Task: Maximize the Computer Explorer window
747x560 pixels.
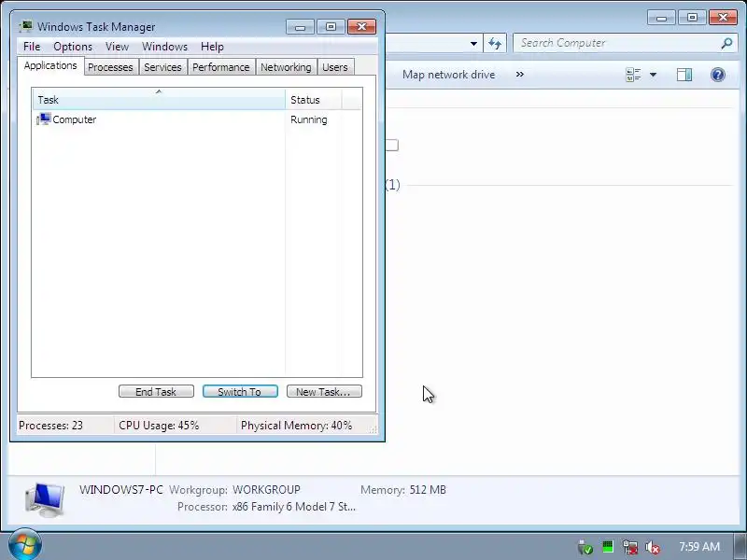Action: point(692,18)
